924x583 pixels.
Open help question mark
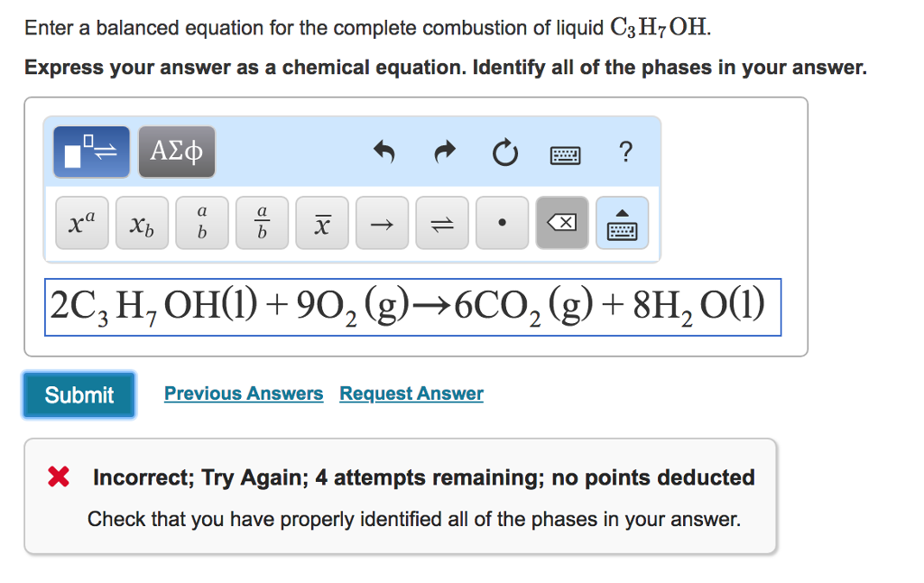pyautogui.click(x=626, y=152)
